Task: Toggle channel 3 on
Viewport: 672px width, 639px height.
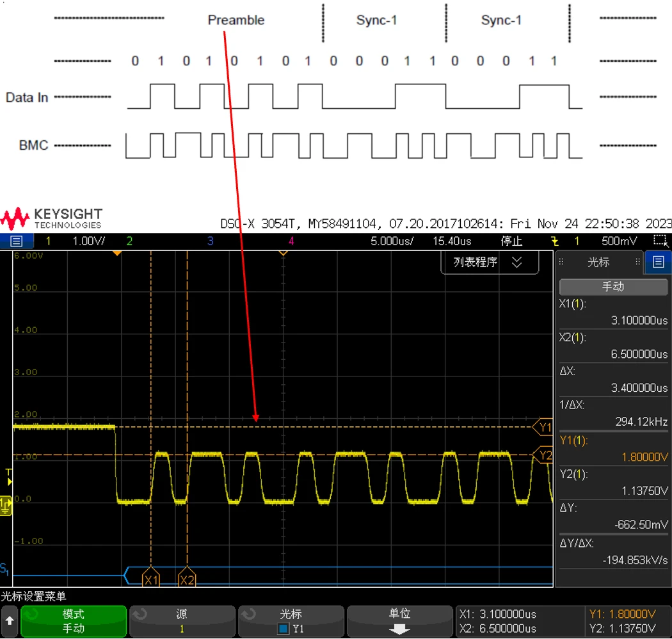Action: 210,241
